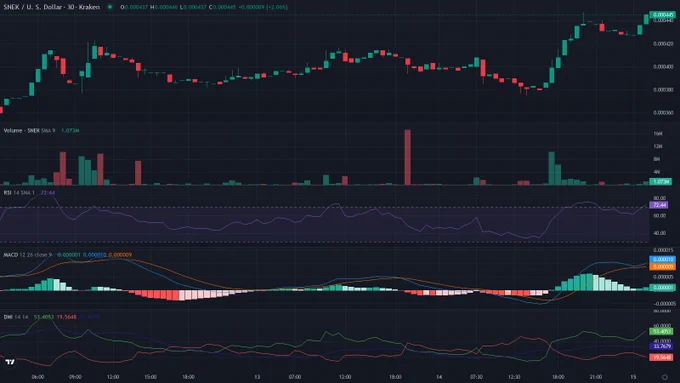Click the 12M volume scale label
The width and height of the screenshot is (680, 383).
click(x=658, y=146)
